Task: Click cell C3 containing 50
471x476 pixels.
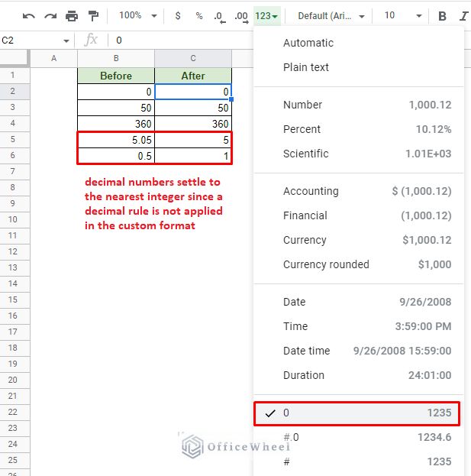Action: tap(193, 108)
